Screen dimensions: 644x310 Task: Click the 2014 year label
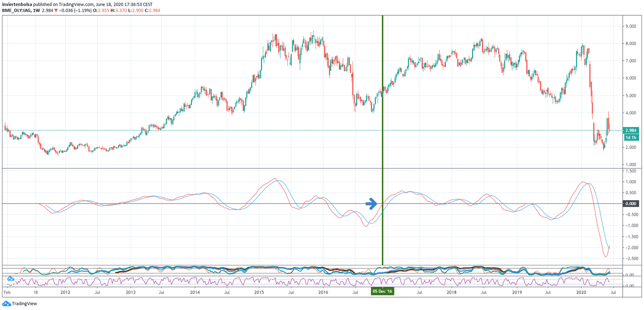pos(195,292)
